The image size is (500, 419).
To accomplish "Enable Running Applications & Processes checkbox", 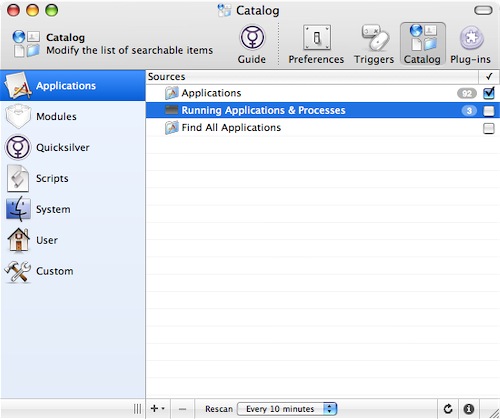I will point(489,111).
